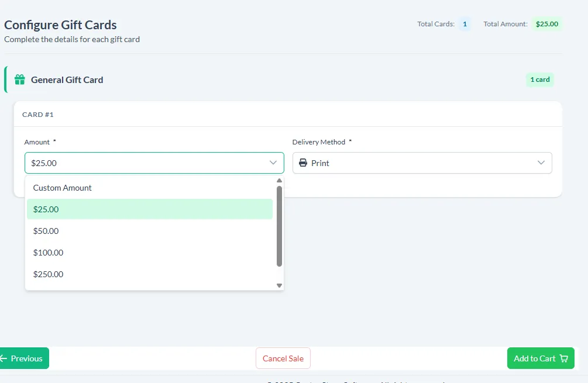588x383 pixels.
Task: Click the Cancel Sale button
Action: tap(283, 358)
